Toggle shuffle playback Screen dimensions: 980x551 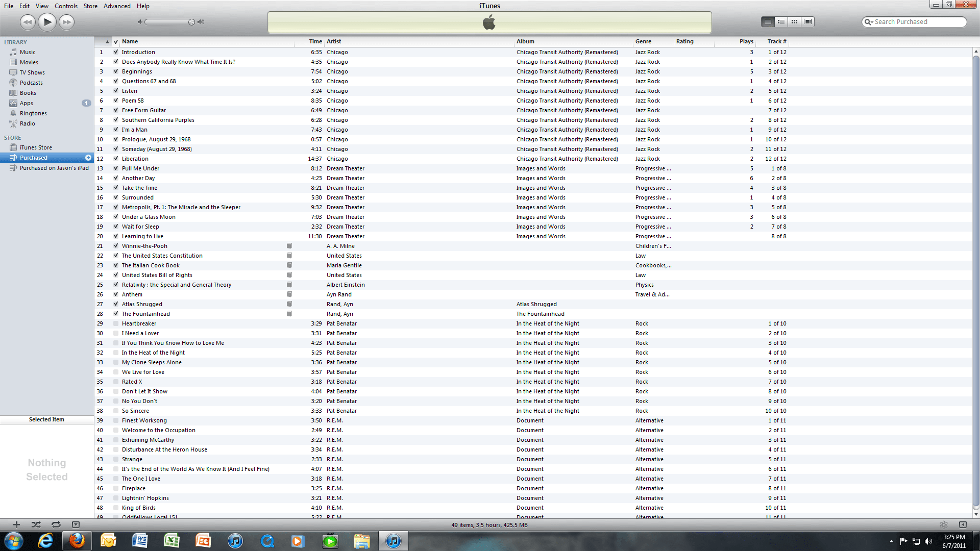point(36,524)
